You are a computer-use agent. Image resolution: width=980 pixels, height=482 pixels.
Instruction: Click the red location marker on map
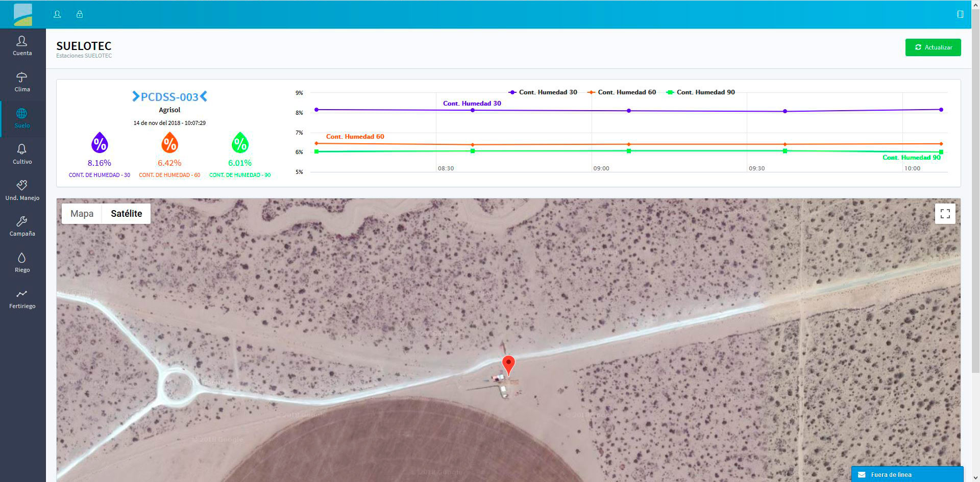(x=508, y=365)
